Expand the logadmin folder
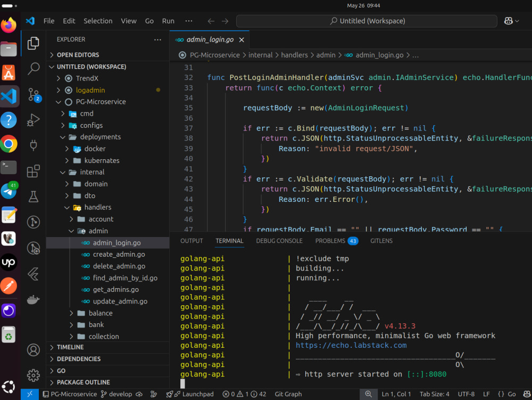The width and height of the screenshot is (532, 400). click(90, 91)
